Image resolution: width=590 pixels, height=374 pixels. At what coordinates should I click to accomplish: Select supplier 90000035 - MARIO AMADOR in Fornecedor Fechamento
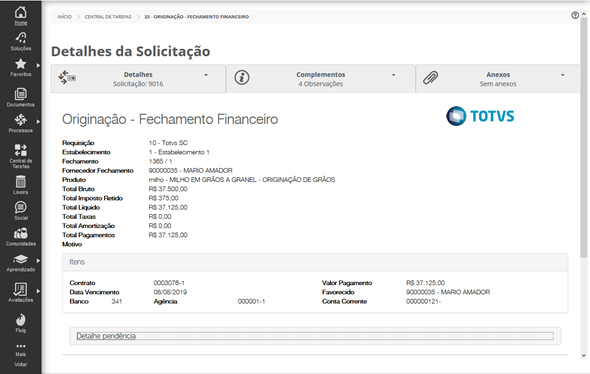[x=190, y=170]
